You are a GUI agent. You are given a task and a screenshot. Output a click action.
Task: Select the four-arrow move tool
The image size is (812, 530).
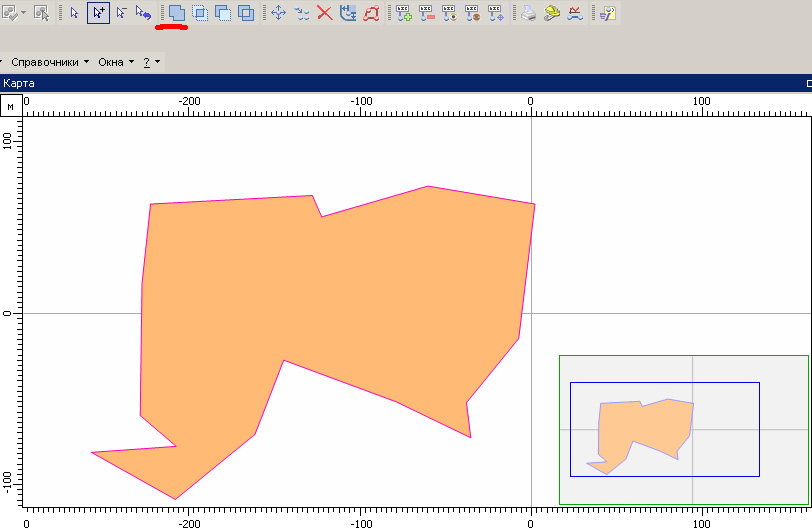278,13
